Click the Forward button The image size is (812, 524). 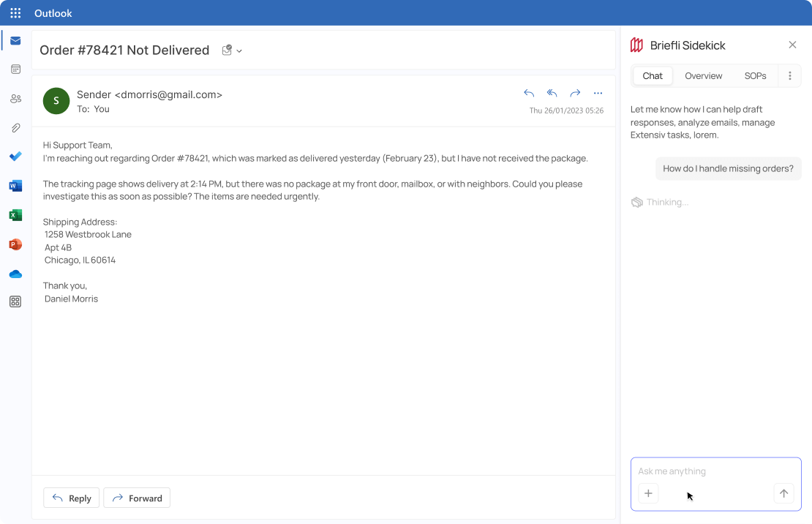[x=137, y=498]
